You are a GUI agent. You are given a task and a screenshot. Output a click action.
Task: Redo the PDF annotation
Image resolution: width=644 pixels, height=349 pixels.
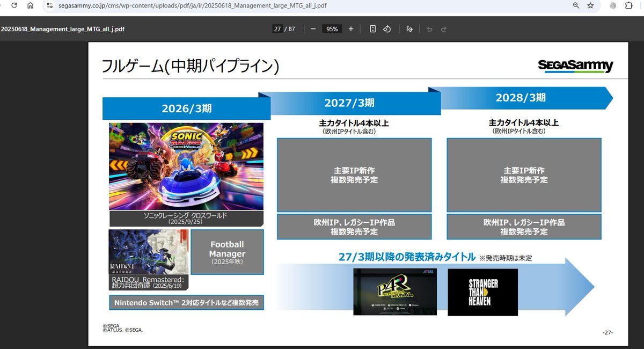coord(444,29)
